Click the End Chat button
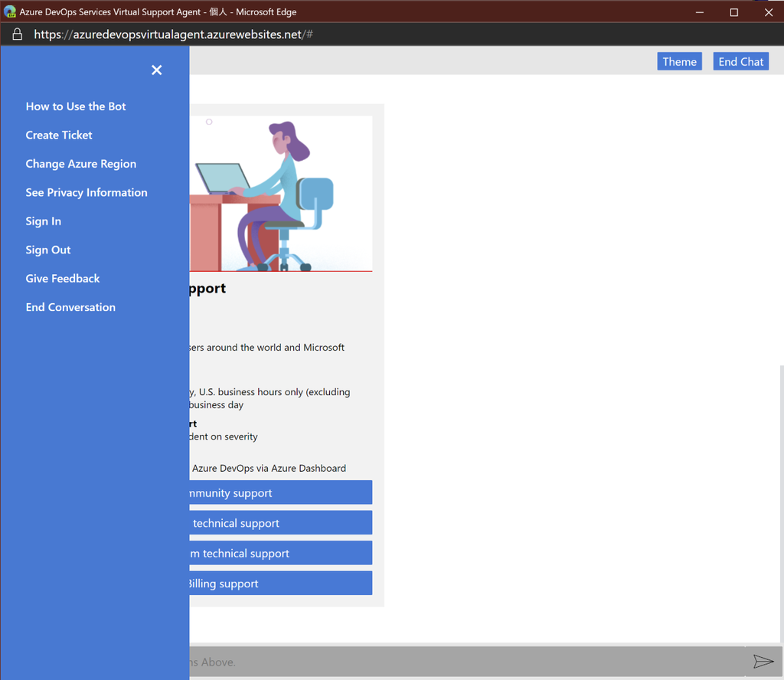This screenshot has width=784, height=680. pos(740,61)
